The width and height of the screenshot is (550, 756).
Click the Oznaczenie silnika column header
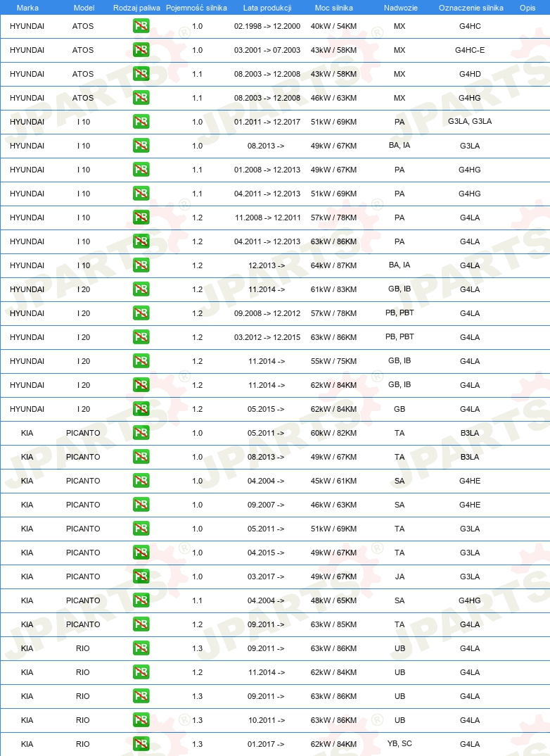click(471, 8)
